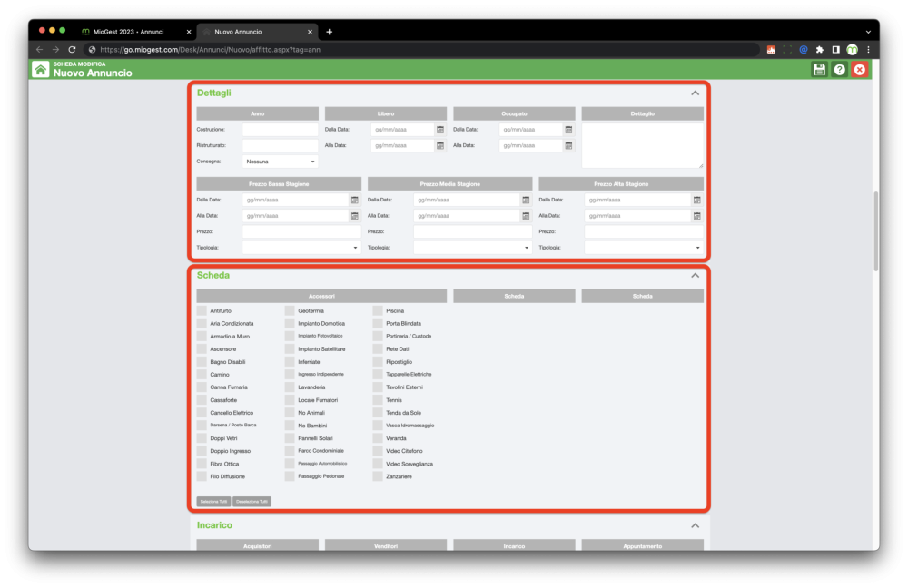908x588 pixels.
Task: Click site info icon in address bar
Action: [x=92, y=50]
